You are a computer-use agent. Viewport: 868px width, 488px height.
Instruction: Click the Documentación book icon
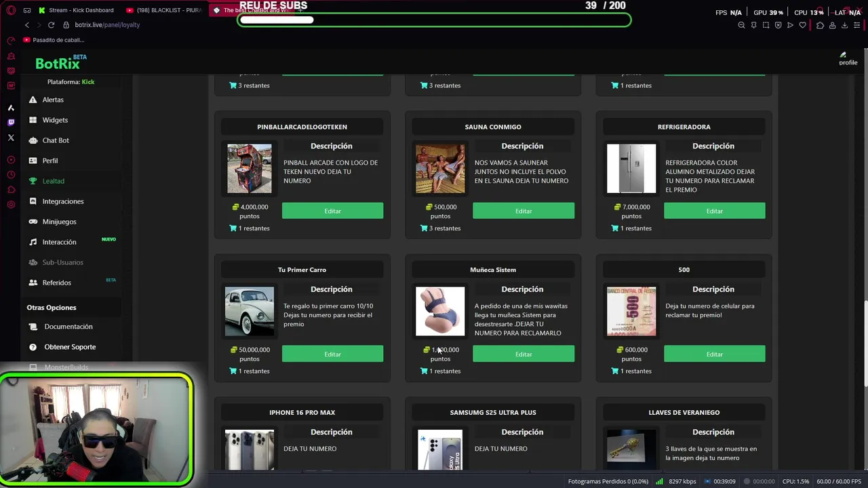tap(33, 327)
